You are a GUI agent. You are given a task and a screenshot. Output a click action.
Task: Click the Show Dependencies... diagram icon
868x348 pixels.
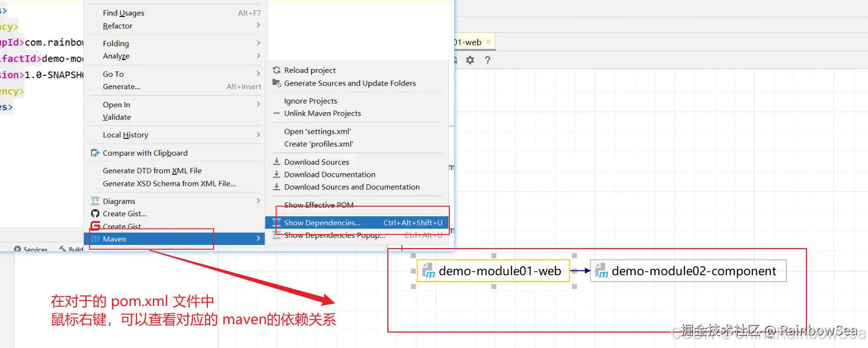pyautogui.click(x=276, y=223)
